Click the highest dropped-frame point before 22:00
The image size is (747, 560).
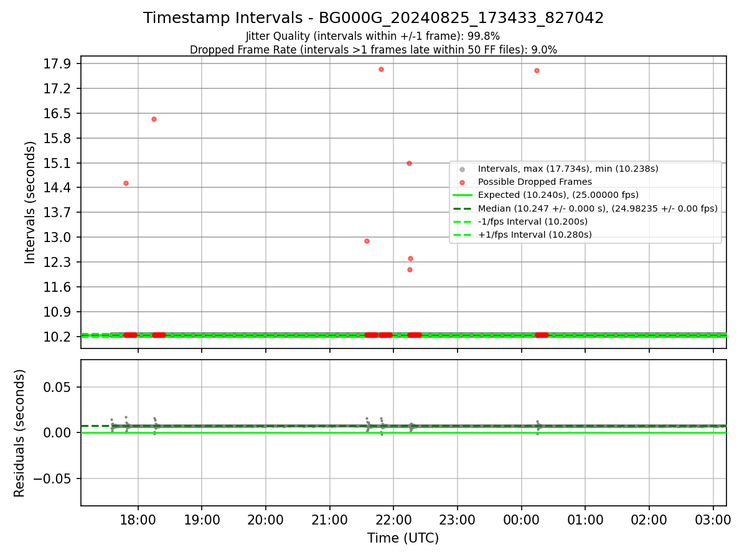pos(381,69)
